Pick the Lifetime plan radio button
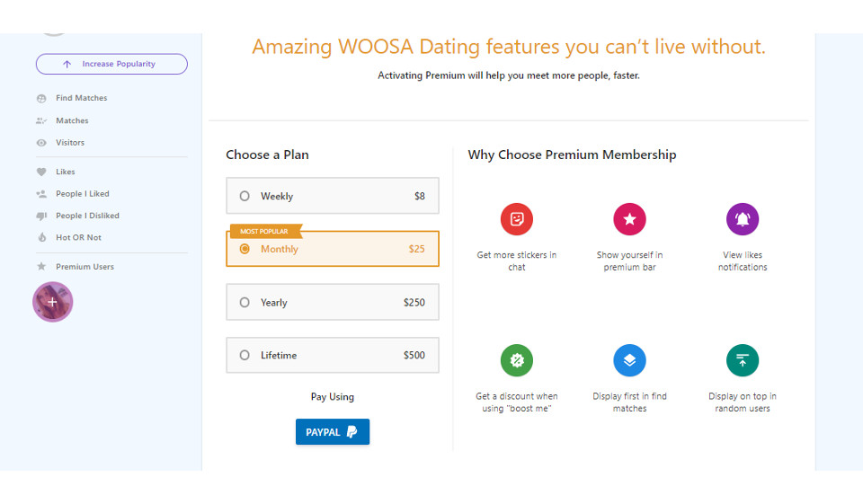The width and height of the screenshot is (863, 504). [x=245, y=356]
